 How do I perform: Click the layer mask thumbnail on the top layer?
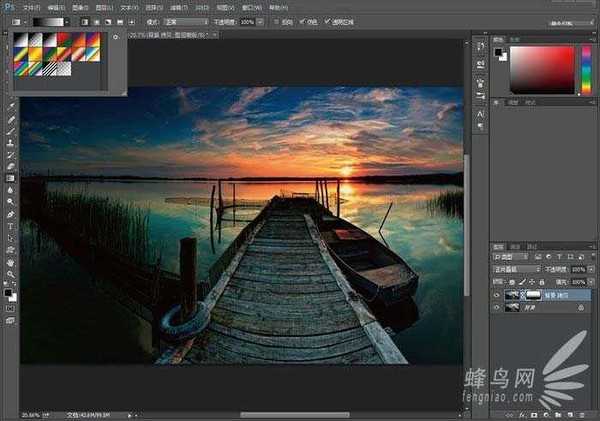532,296
